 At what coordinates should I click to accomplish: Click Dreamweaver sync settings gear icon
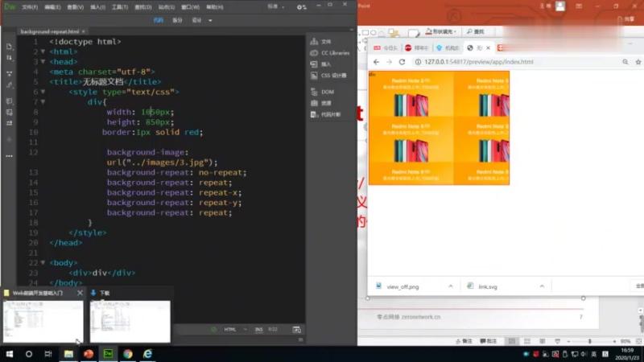click(x=301, y=7)
